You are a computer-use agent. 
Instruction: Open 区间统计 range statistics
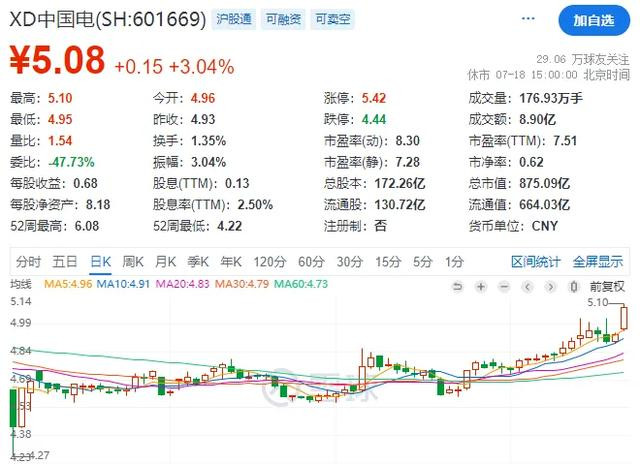click(x=536, y=262)
